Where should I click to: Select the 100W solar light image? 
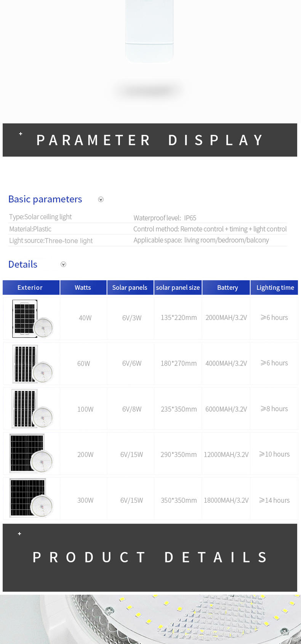tap(32, 409)
